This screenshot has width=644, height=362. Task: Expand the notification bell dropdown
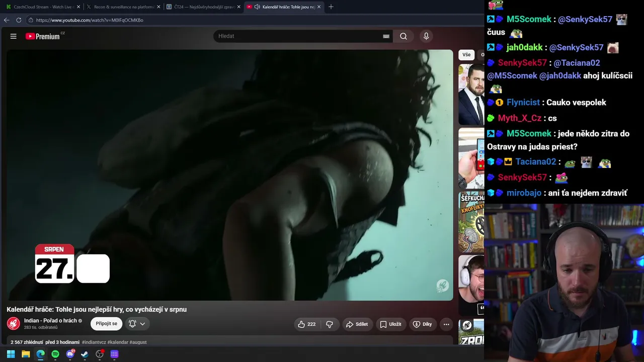pos(137,324)
